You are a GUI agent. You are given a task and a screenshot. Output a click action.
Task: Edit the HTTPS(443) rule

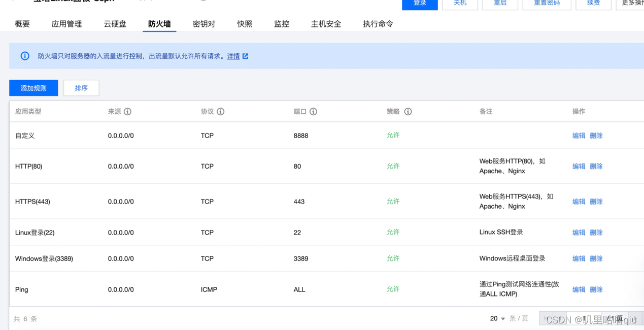(579, 202)
